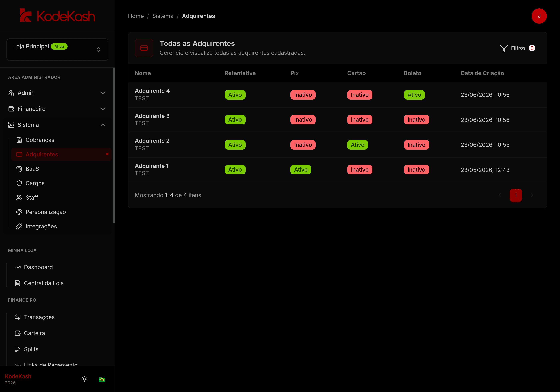Click the Nome column header
The width and height of the screenshot is (560, 392).
point(143,73)
